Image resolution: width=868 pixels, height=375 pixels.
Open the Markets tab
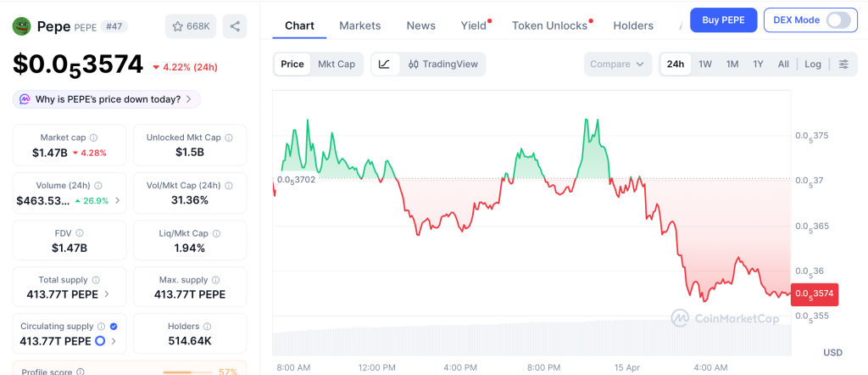coord(360,25)
